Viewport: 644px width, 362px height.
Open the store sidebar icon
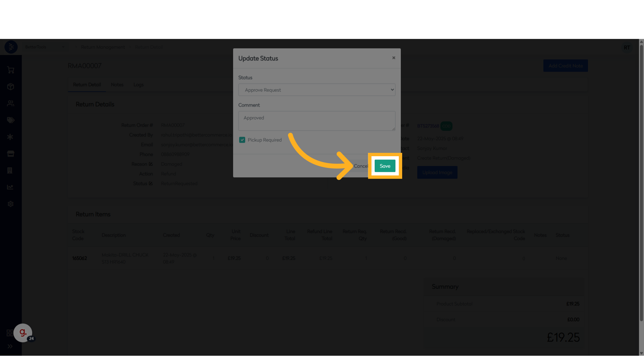[x=11, y=154]
